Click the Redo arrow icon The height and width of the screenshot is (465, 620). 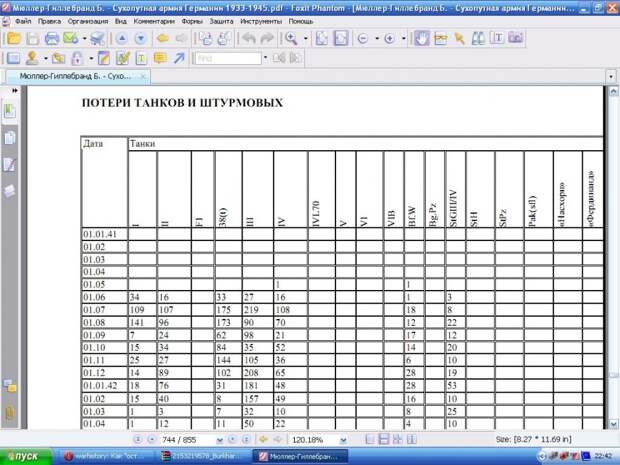click(x=267, y=38)
